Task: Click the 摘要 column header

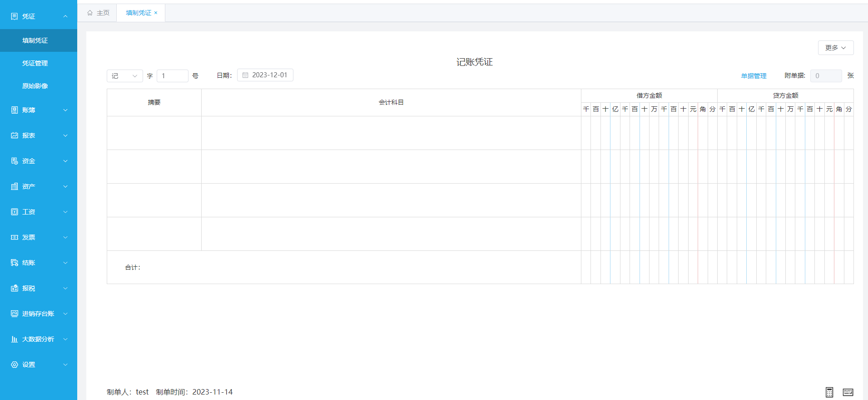Action: point(154,102)
